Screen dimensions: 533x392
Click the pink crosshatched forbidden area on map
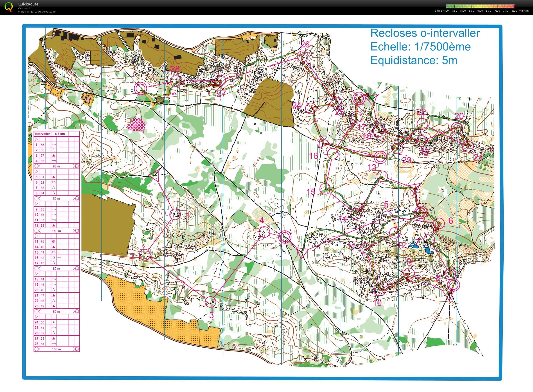pos(136,124)
